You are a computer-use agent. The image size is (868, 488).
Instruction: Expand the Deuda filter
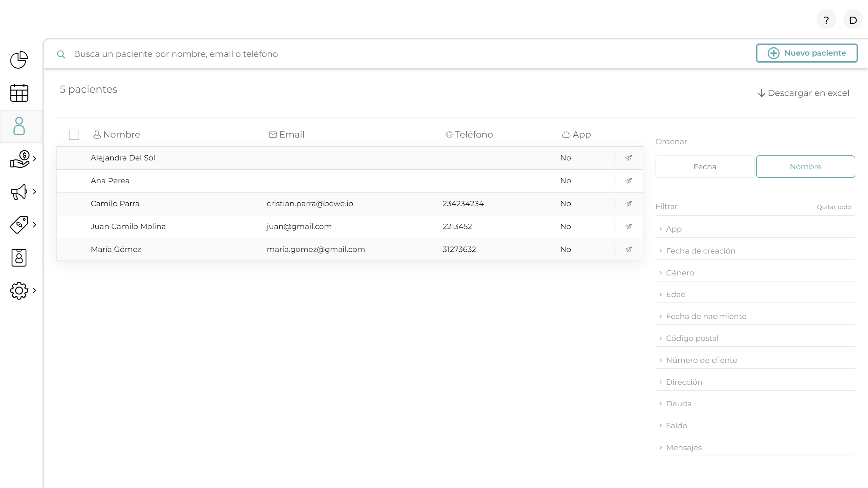click(755, 403)
